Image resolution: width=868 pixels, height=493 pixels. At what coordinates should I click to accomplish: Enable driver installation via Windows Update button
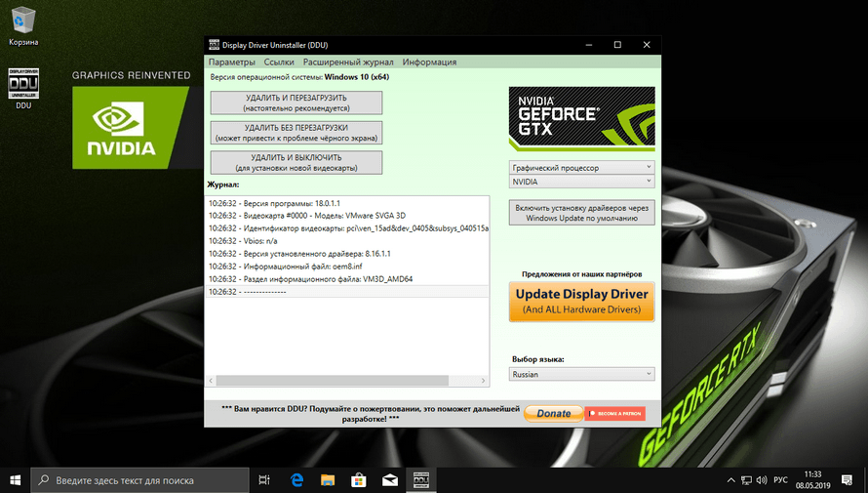click(x=582, y=213)
